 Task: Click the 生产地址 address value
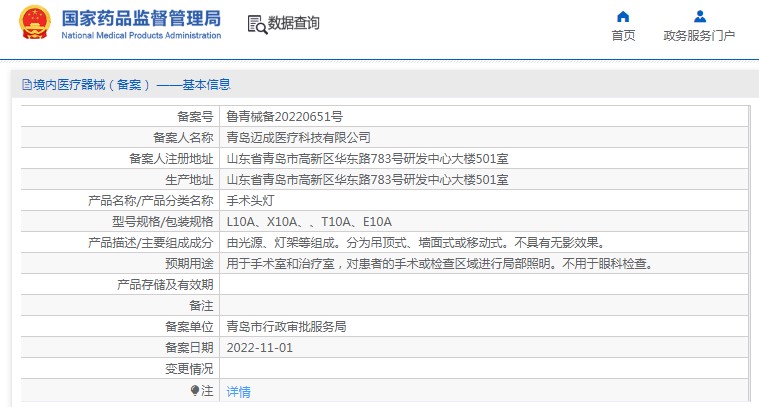(x=367, y=180)
